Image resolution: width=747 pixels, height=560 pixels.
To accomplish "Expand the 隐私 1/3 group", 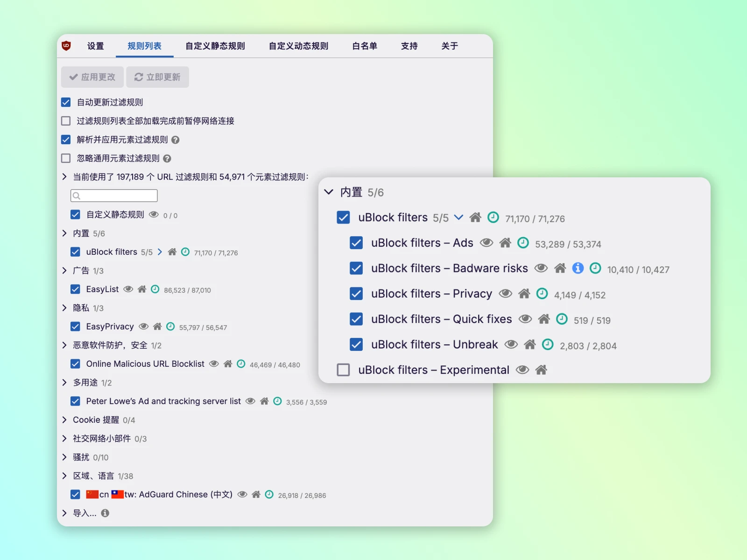I will (x=64, y=308).
